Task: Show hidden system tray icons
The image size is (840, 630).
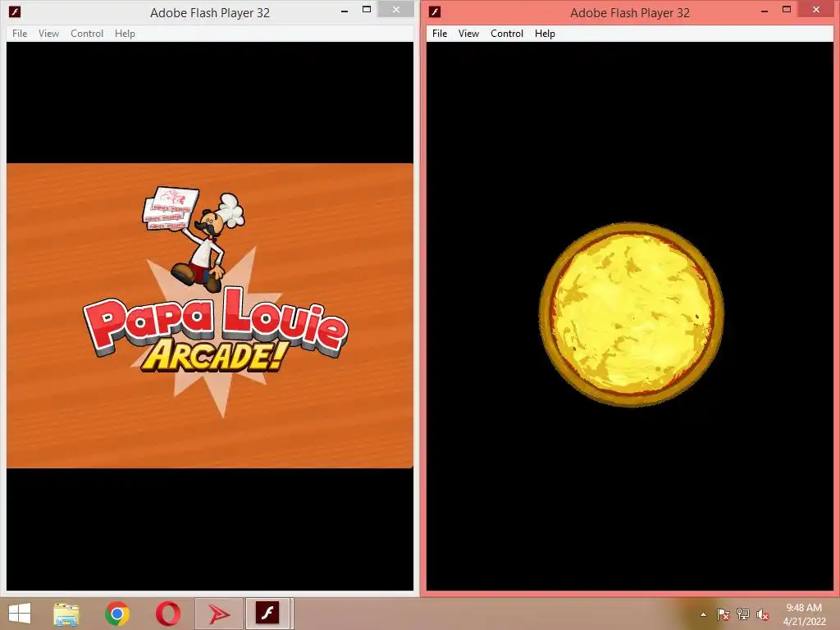Action: point(703,614)
